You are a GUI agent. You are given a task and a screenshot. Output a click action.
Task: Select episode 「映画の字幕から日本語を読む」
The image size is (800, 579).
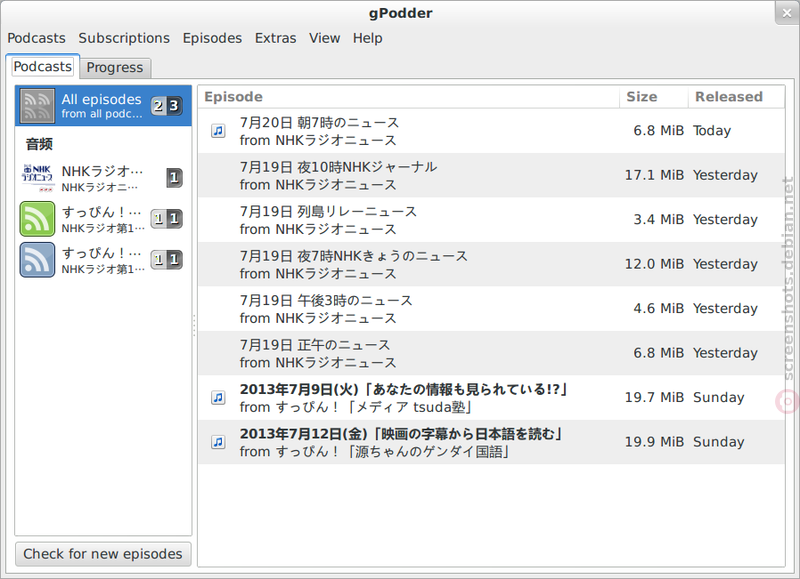coord(491,442)
